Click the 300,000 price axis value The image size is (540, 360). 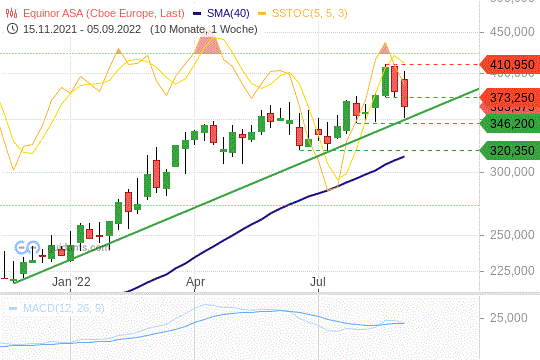(x=512, y=172)
